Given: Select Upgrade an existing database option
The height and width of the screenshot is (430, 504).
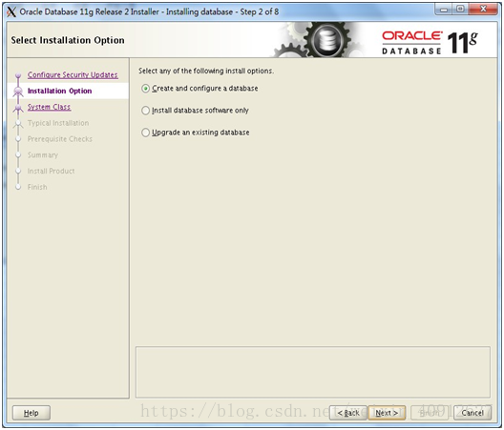Looking at the screenshot, I should pos(196,133).
